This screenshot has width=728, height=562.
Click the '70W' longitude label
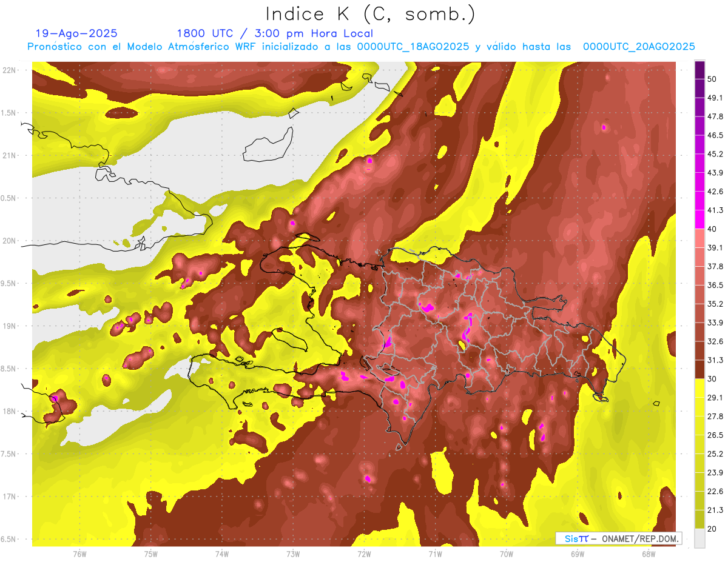coord(507,554)
